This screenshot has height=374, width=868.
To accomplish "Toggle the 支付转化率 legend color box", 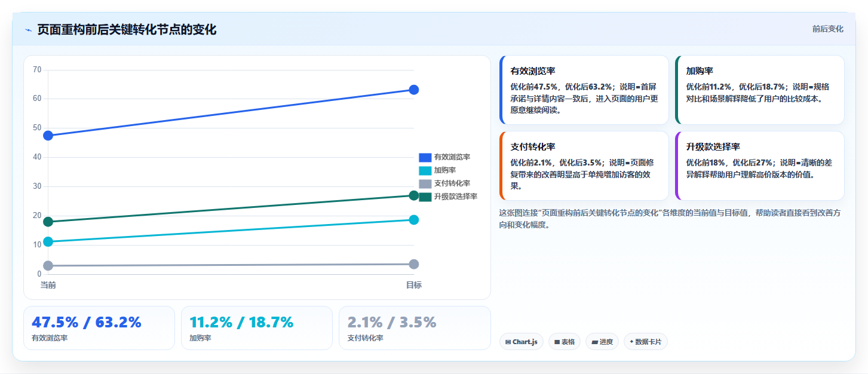I will click(425, 183).
